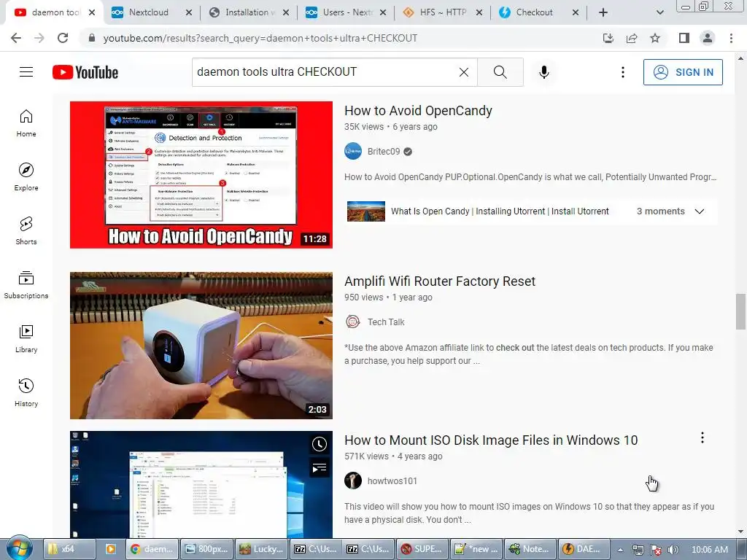This screenshot has width=747, height=560.
Task: Bookmark this page with the star icon
Action: 655,38
